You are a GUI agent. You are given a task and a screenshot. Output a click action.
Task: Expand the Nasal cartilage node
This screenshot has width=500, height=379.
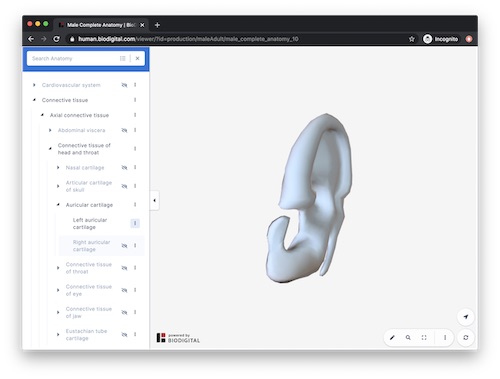coord(58,167)
